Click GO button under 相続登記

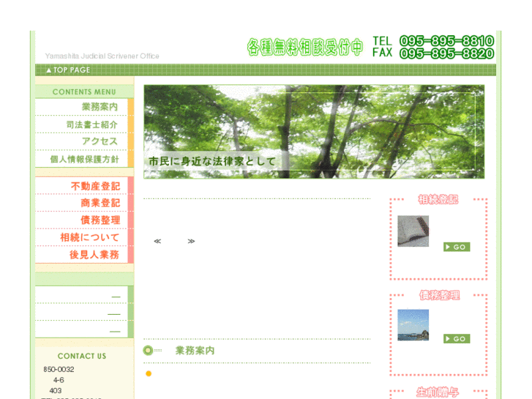coord(457,247)
